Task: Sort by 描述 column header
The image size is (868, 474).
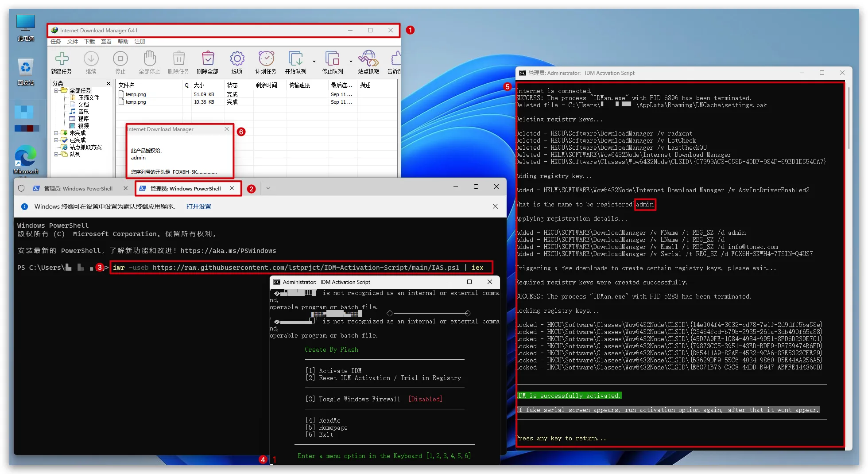Action: click(x=376, y=85)
